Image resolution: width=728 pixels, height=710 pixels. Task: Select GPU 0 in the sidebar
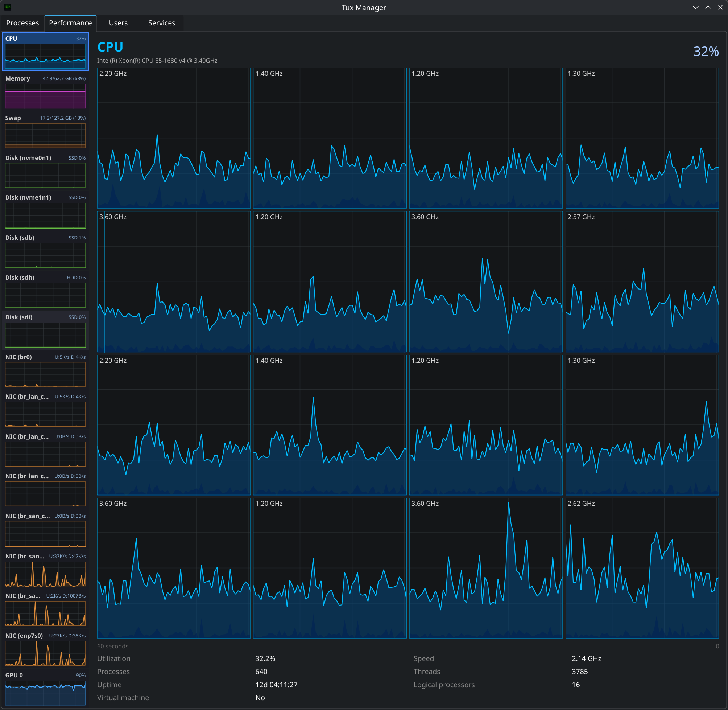[x=45, y=689]
